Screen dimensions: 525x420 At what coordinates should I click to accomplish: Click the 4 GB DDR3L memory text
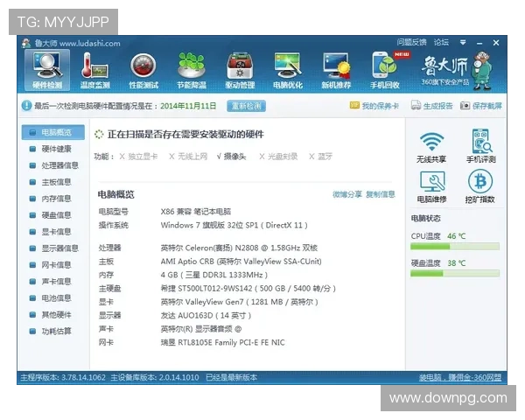pos(214,275)
